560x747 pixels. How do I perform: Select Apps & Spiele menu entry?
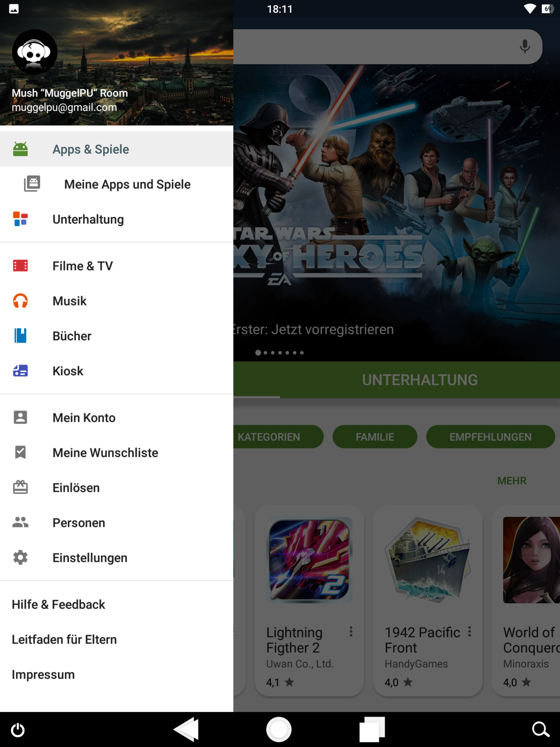(91, 149)
